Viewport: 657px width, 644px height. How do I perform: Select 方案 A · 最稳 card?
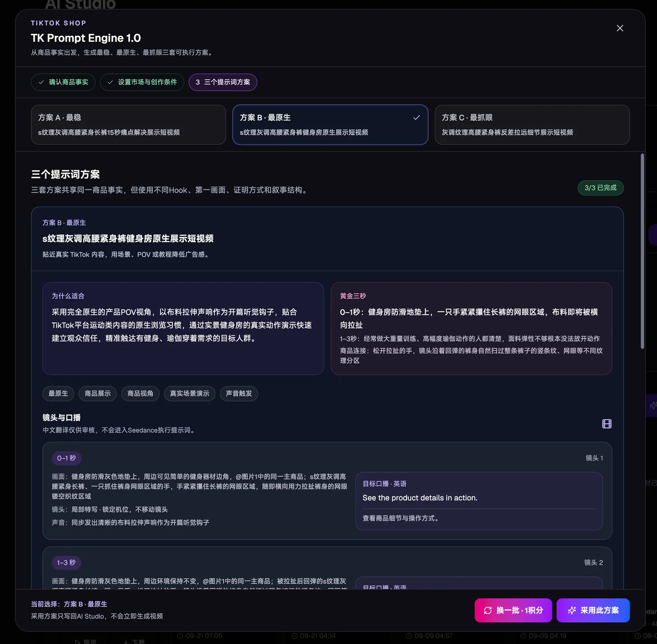click(x=129, y=125)
